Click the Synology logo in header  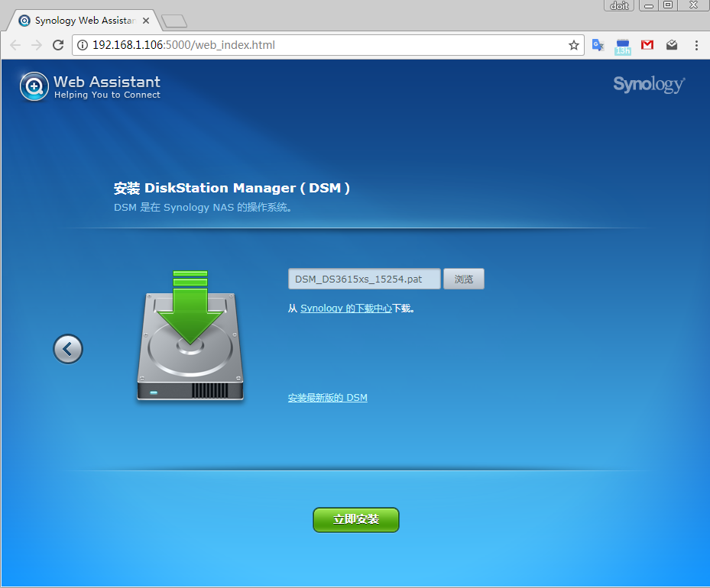click(649, 85)
